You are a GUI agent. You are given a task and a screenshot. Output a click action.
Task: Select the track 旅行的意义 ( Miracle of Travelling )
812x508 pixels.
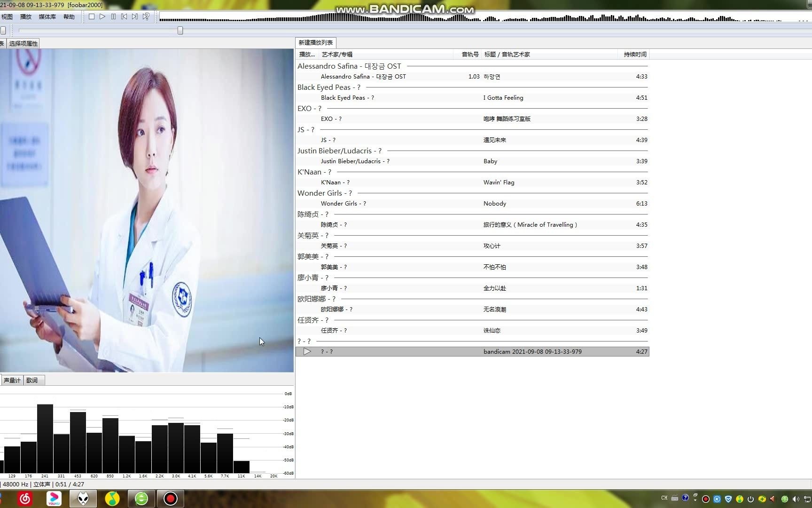point(472,225)
